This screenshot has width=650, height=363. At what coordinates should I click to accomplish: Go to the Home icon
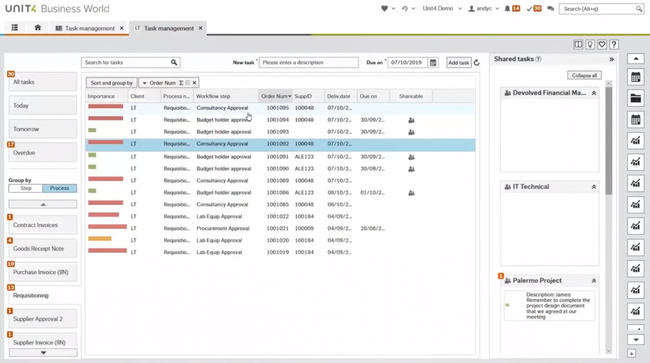[38, 27]
